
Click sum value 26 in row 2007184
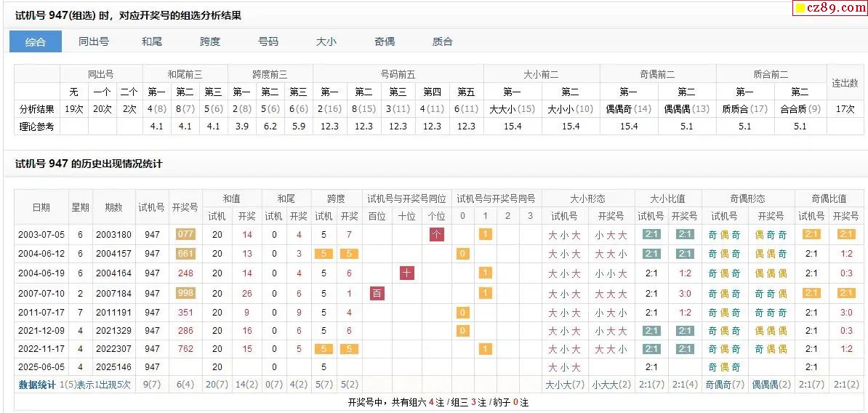(x=247, y=294)
